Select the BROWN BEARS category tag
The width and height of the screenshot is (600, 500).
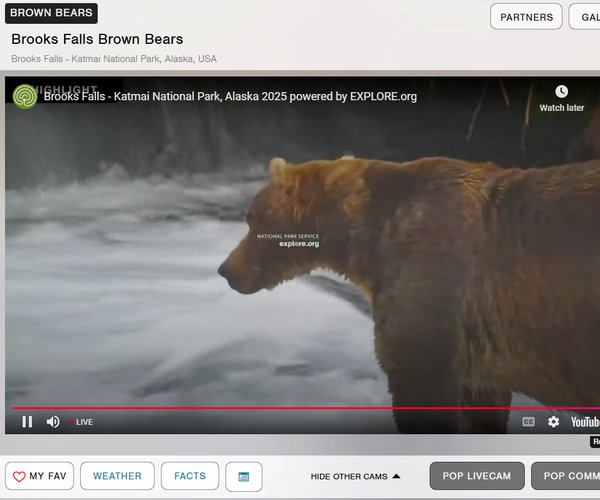point(51,13)
